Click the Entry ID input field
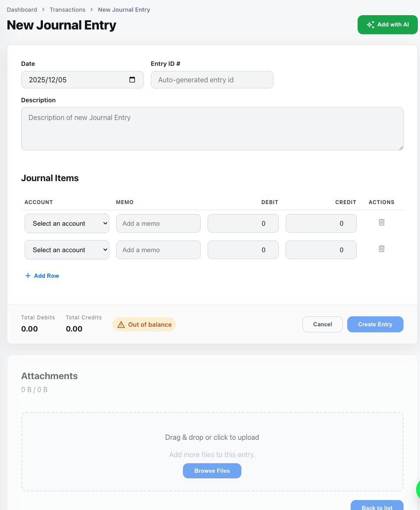Viewport: 420px width, 510px height. point(212,80)
